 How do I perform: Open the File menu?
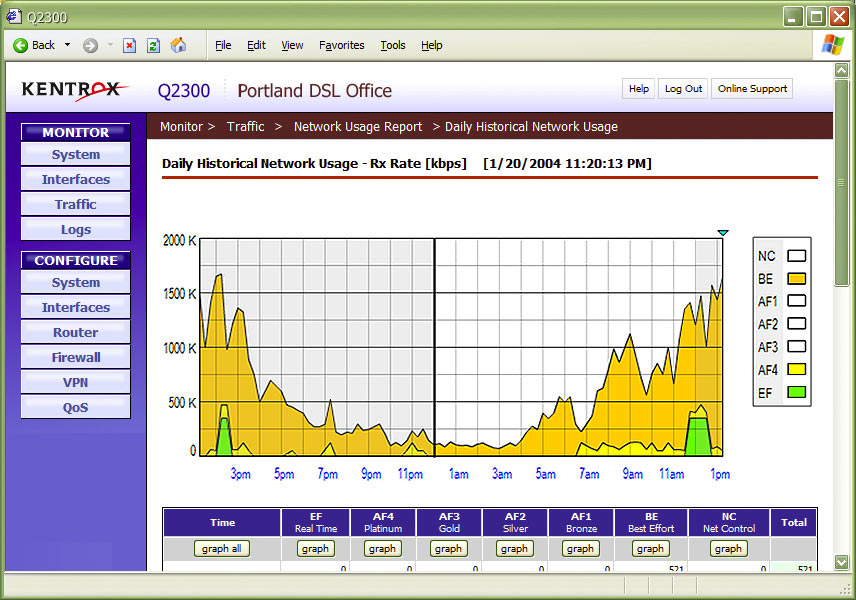tap(223, 45)
